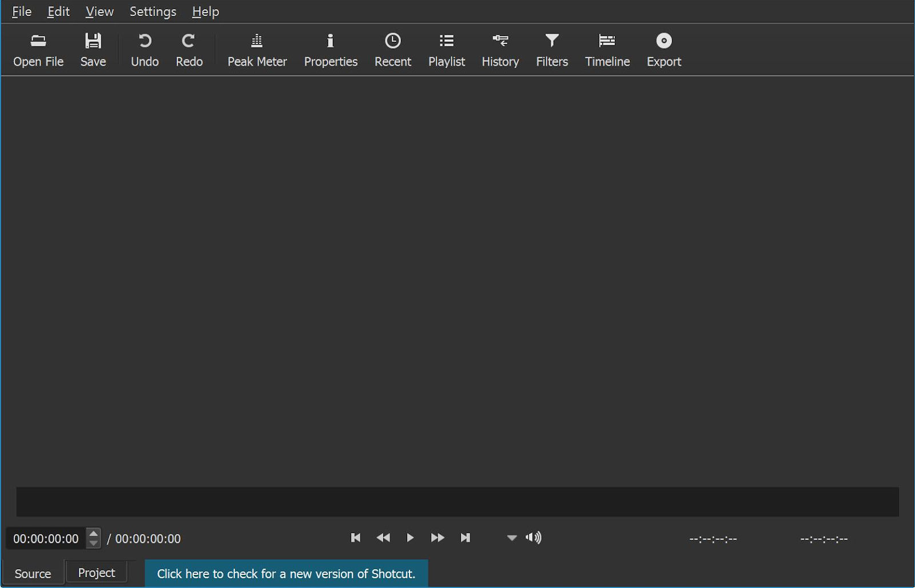
Task: Click the in-point timecode display
Action: point(713,539)
